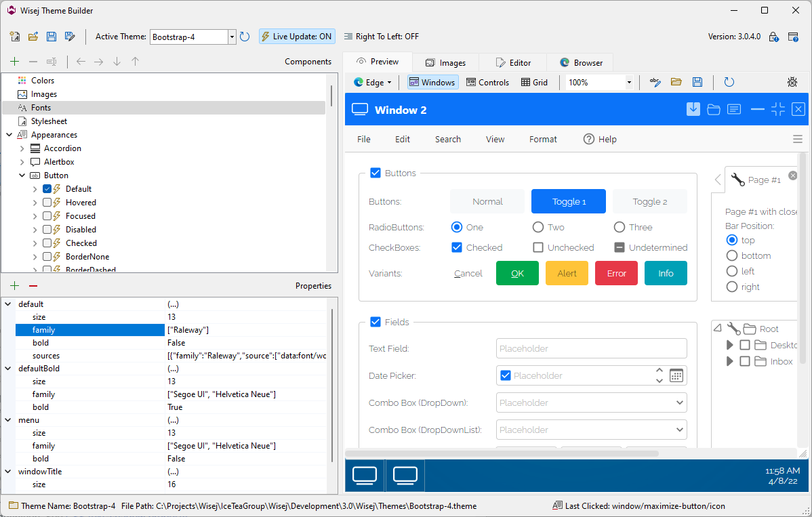The height and width of the screenshot is (517, 812).
Task: Open a theme file from toolbar
Action: point(33,36)
